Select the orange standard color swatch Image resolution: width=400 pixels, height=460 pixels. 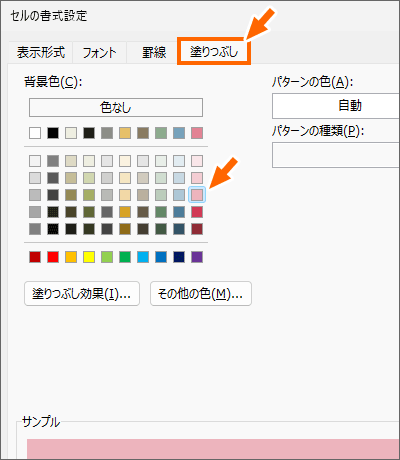71,257
